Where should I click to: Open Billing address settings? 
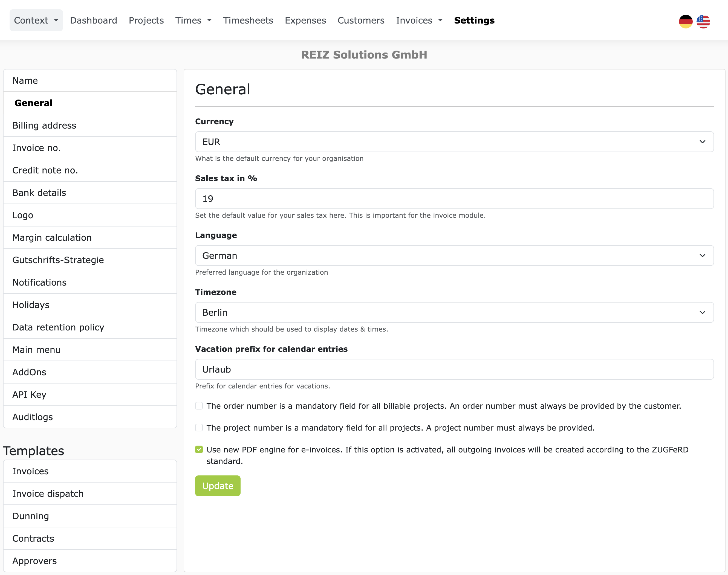(x=44, y=125)
